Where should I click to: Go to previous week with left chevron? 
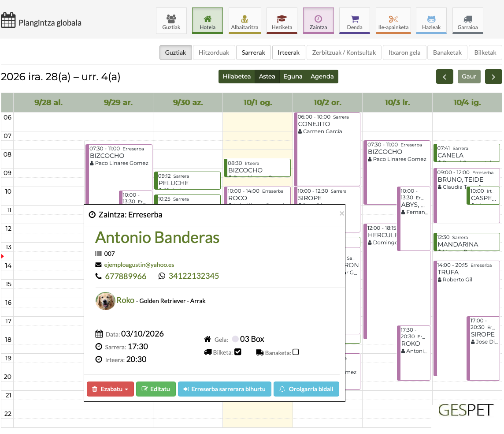[x=445, y=77]
